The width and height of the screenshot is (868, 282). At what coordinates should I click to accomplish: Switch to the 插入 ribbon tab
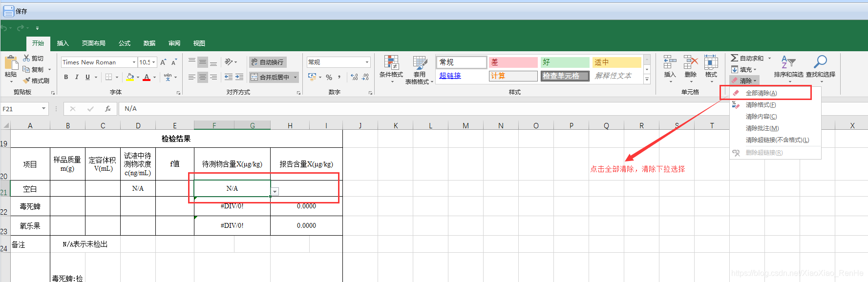pos(63,43)
